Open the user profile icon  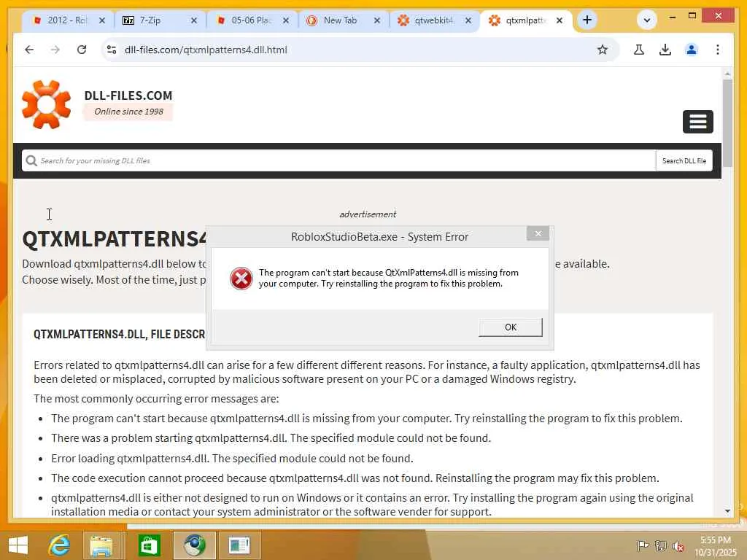(692, 50)
